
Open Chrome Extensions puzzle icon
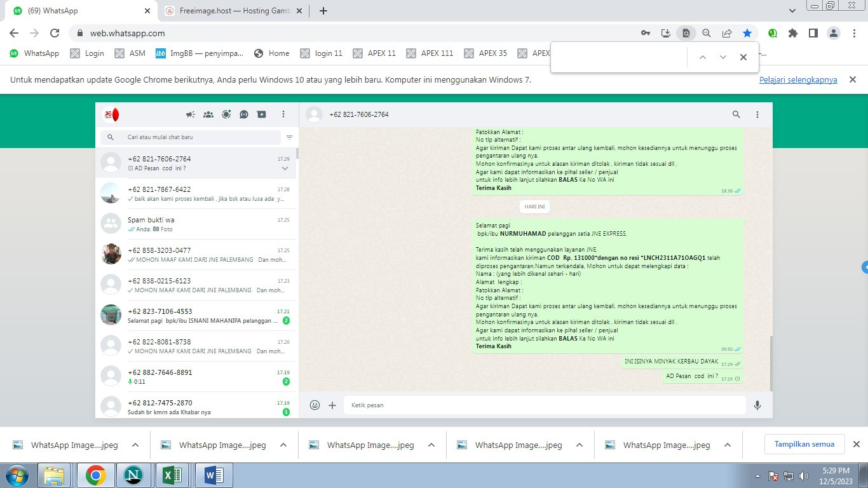[x=793, y=33]
